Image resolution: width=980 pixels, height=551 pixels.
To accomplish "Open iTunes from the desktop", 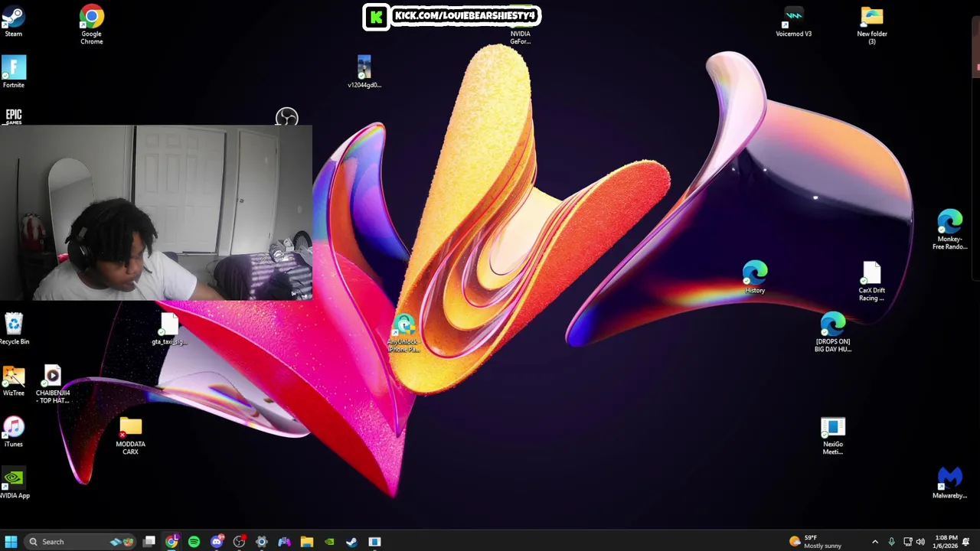I will coord(14,432).
